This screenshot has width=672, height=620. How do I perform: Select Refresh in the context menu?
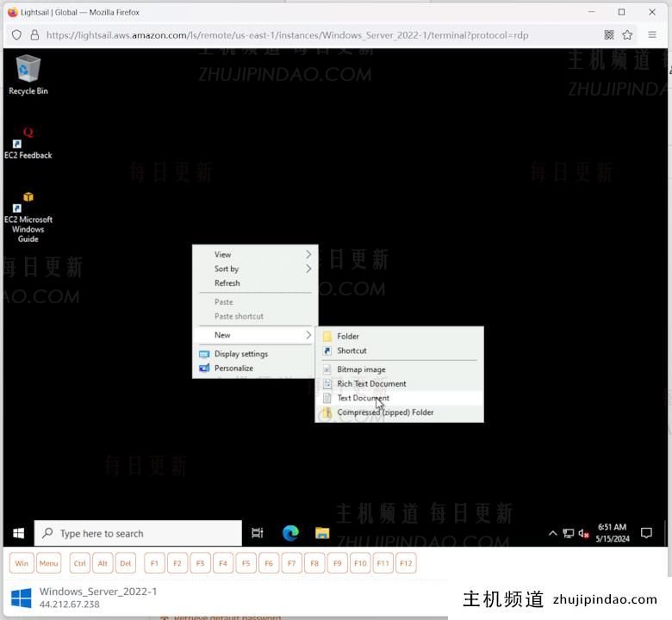255,283
